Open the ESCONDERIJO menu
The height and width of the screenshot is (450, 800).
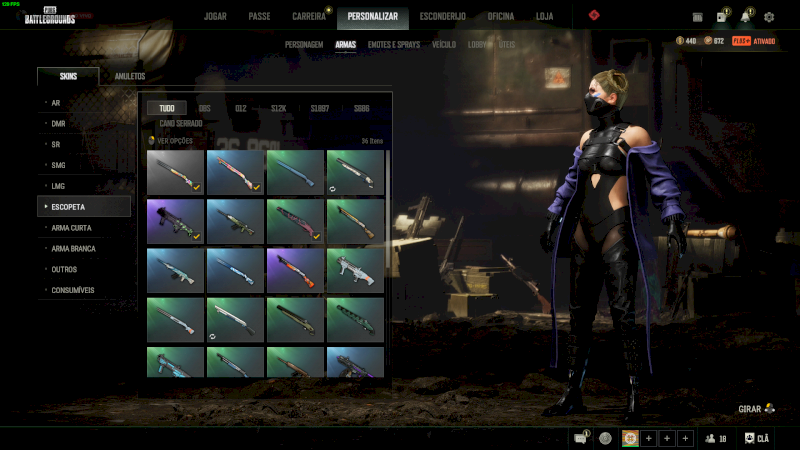point(442,16)
